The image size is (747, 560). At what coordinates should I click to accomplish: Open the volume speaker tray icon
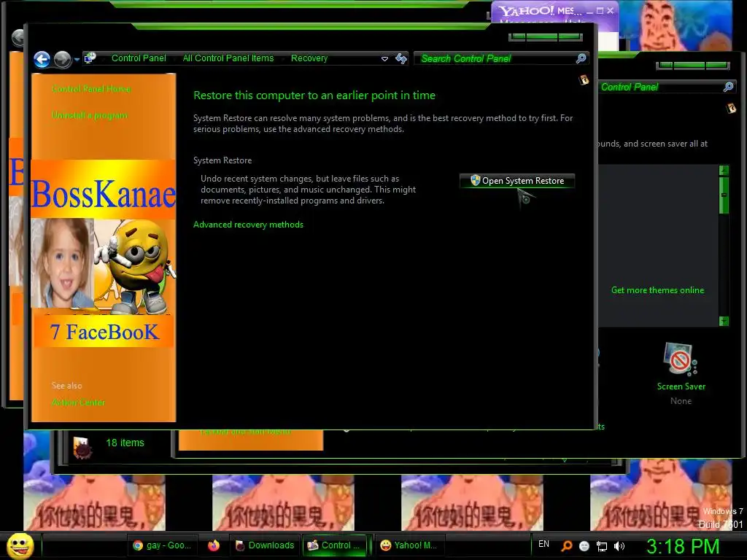point(619,547)
